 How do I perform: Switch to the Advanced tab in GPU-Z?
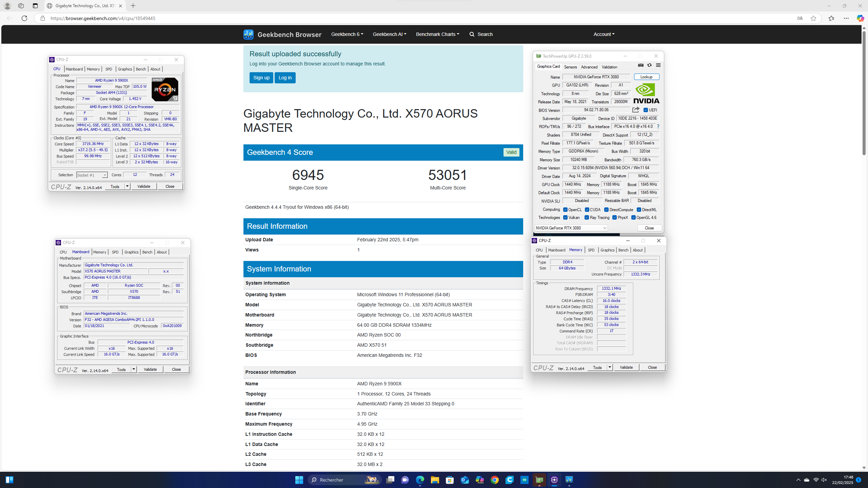(589, 67)
